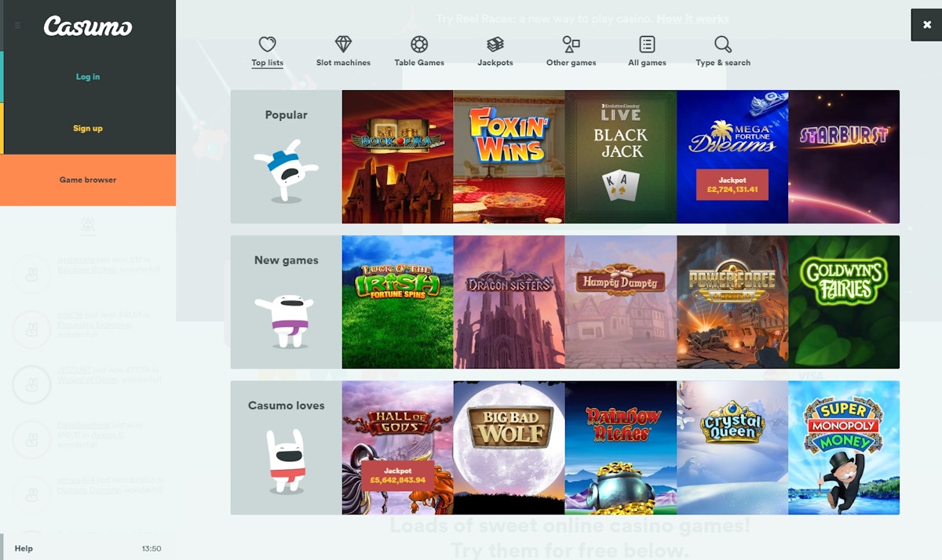Select the Live Black Jack tile

point(620,157)
